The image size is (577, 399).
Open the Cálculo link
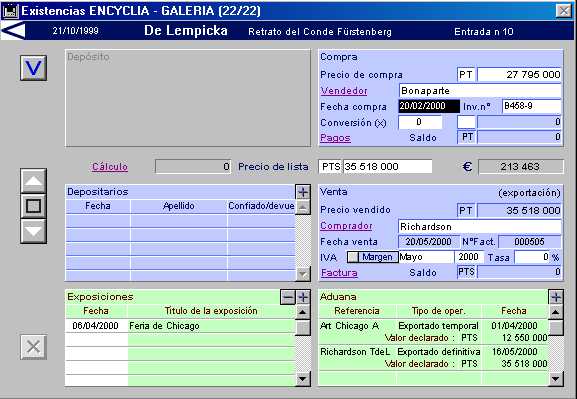click(x=110, y=166)
